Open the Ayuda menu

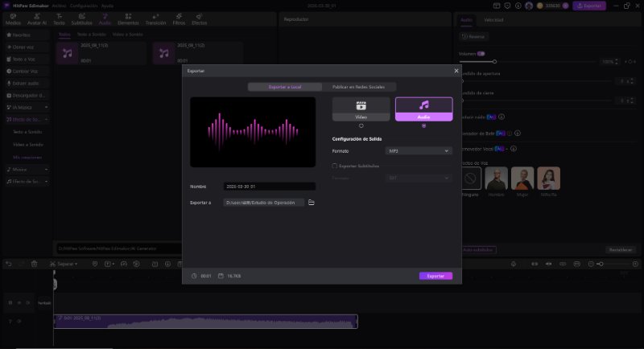point(107,6)
